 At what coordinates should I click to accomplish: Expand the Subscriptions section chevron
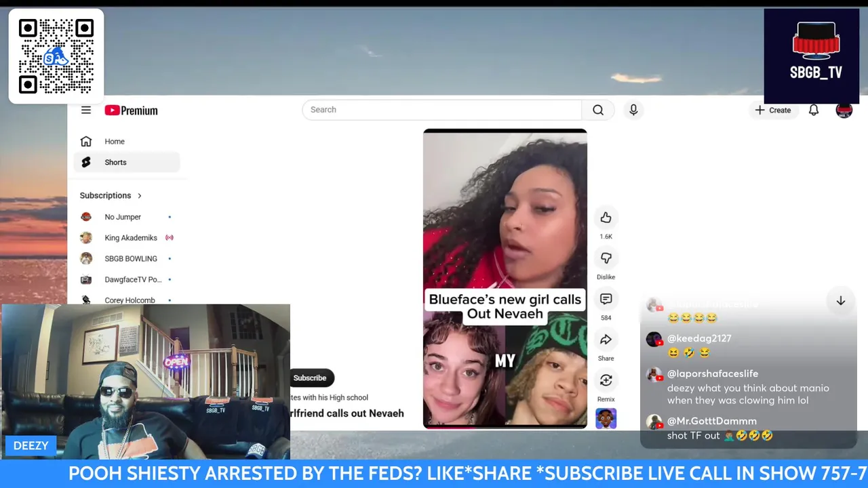140,195
